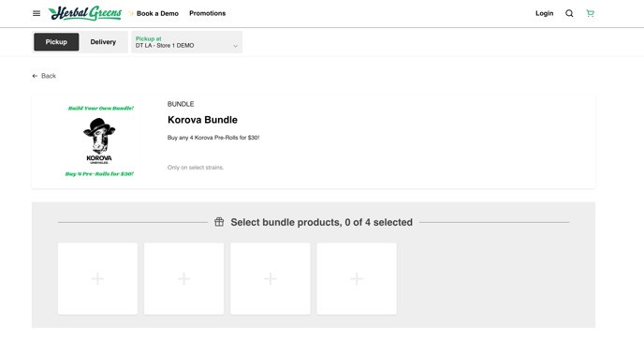644x341 pixels.
Task: Click the Back link
Action: point(44,76)
